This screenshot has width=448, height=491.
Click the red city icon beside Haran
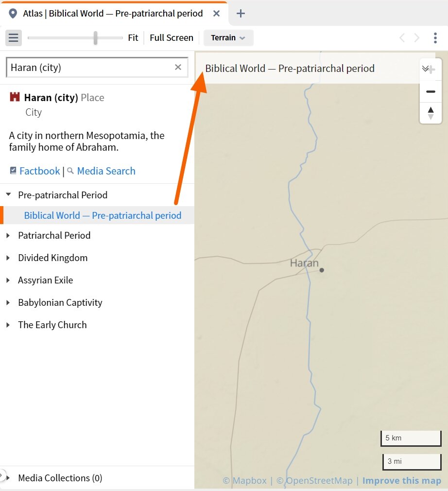coord(14,97)
